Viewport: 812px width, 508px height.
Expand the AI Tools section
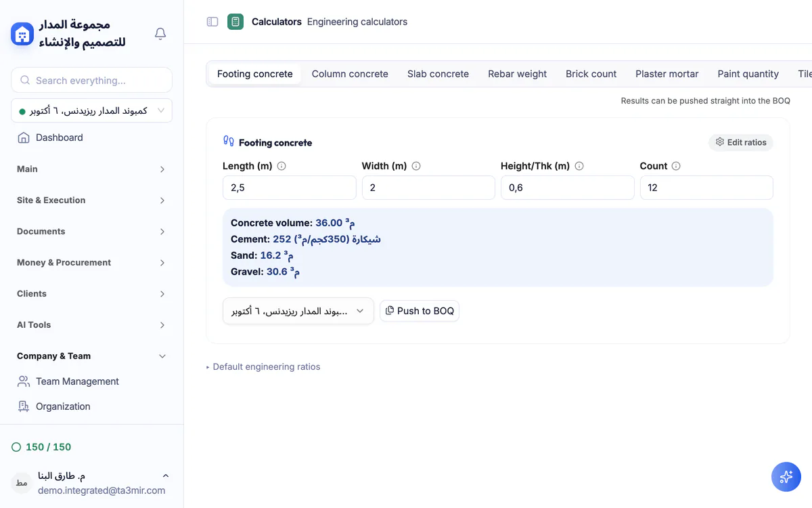[x=91, y=325]
